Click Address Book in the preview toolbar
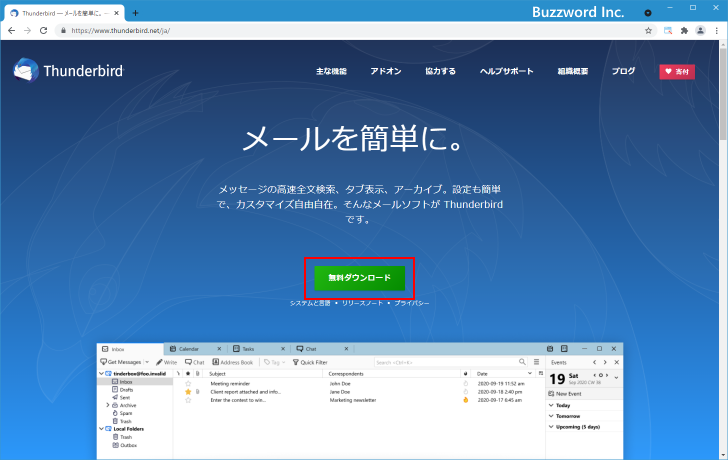Viewport: 728px width, 460px height. point(233,362)
